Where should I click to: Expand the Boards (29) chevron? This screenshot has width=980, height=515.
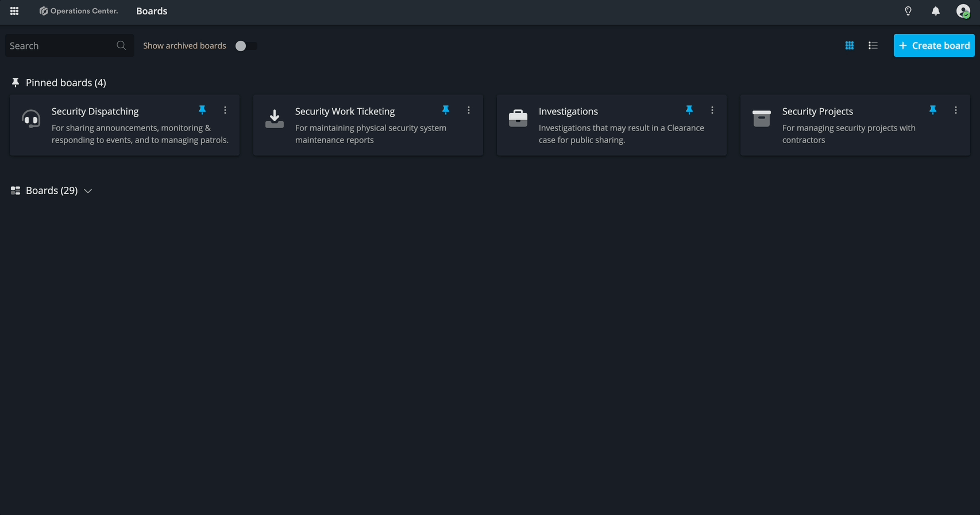[88, 191]
